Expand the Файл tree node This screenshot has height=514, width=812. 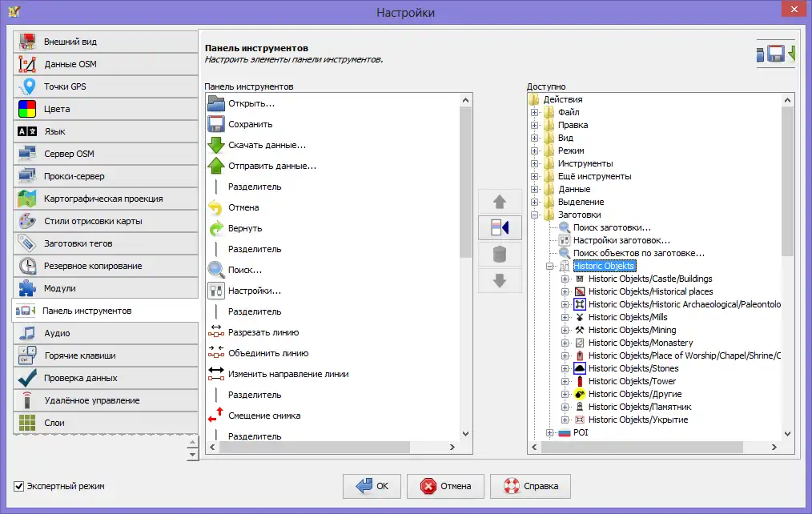pyautogui.click(x=535, y=113)
